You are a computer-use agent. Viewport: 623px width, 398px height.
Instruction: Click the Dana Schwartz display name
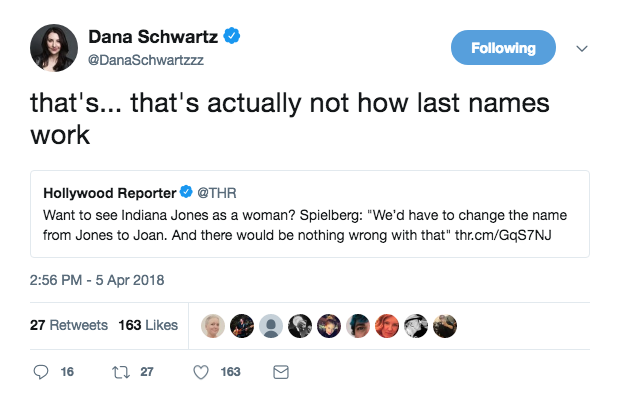[x=153, y=37]
